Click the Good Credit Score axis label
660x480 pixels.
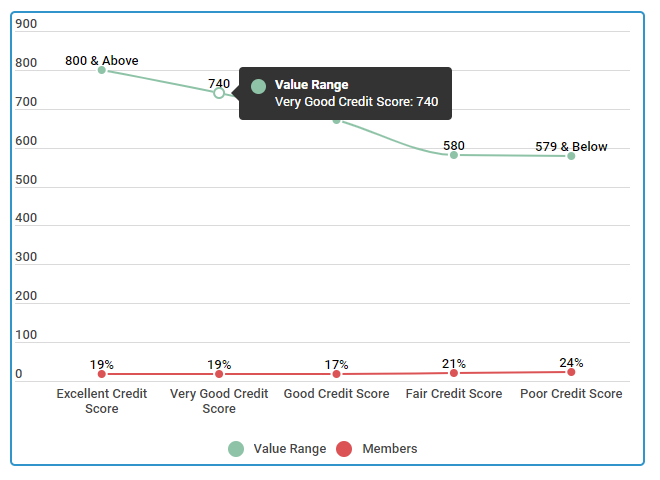[x=336, y=394]
